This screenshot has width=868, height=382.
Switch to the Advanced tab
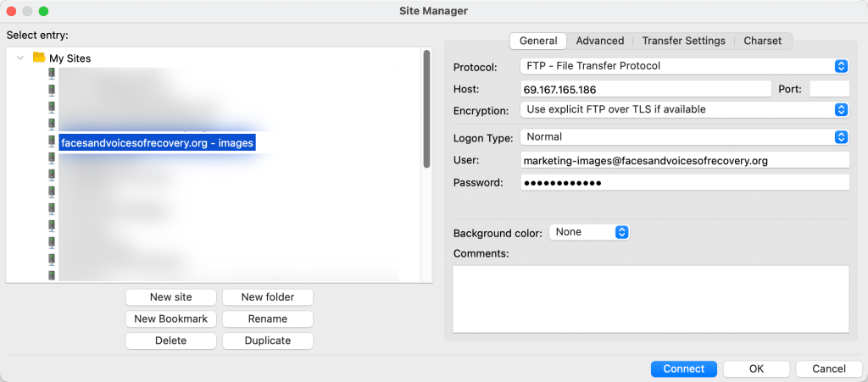(599, 41)
